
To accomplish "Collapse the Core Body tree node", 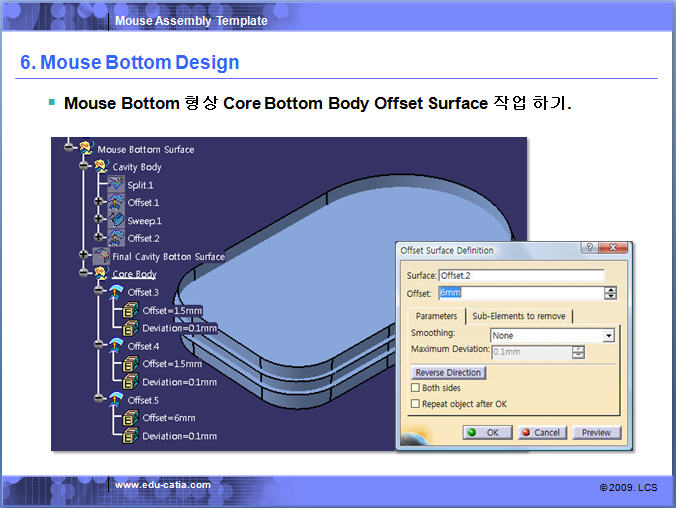I will pyautogui.click(x=84, y=274).
